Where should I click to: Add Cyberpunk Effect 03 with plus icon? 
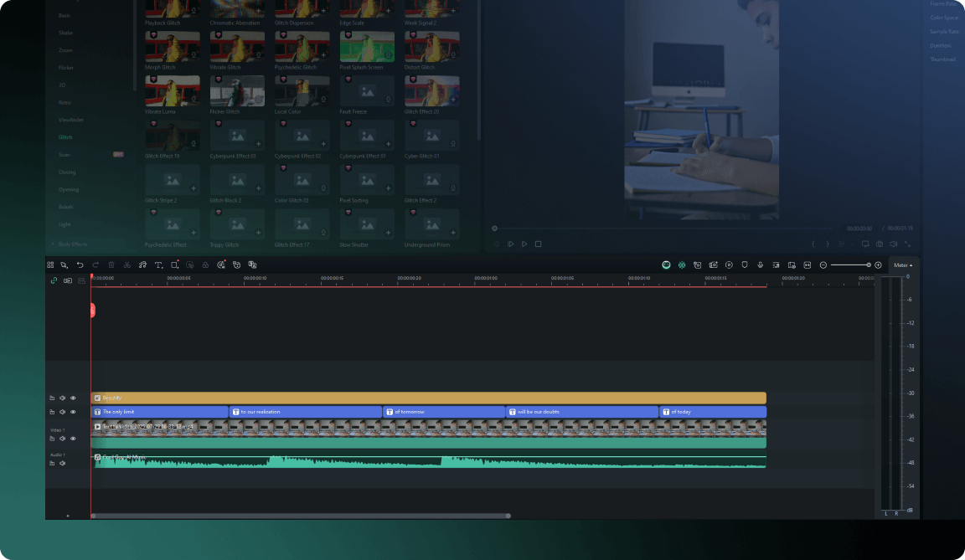click(x=259, y=144)
